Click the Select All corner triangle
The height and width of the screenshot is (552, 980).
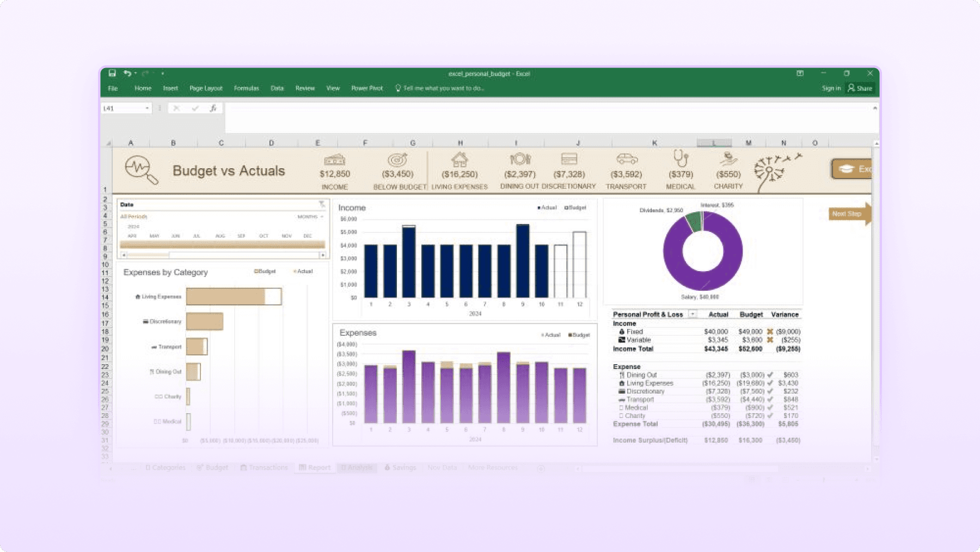coord(108,143)
